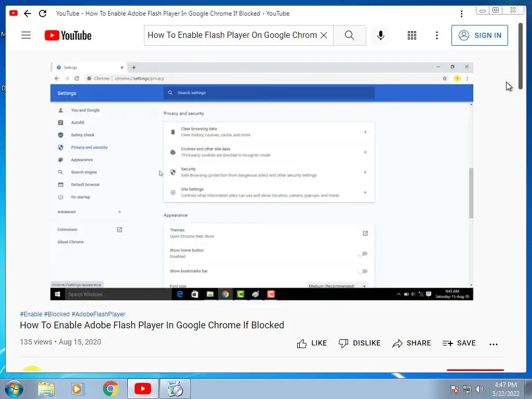Screen dimensions: 532x399
Task: Open the YouTube apps grid
Action: pyautogui.click(x=412, y=35)
